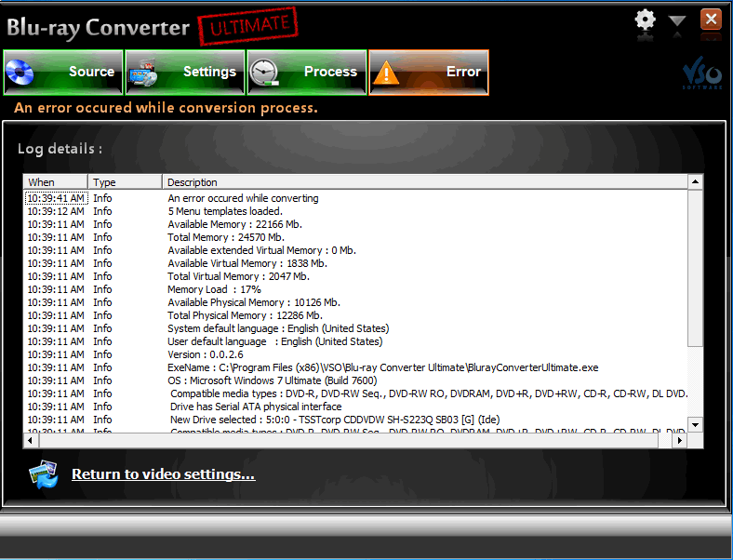The image size is (733, 560).
Task: Select 'Drive has Serial ATA physical interface' row
Action: pyautogui.click(x=355, y=407)
